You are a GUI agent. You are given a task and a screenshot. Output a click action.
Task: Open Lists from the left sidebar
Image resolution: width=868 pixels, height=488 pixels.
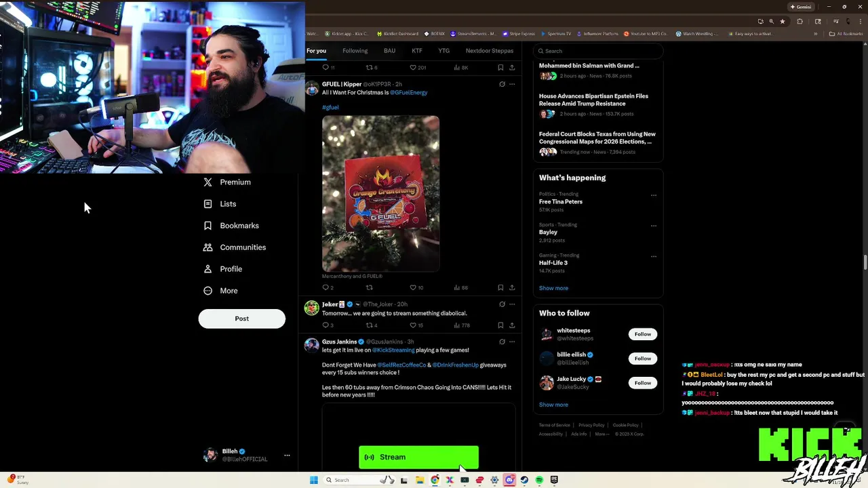coord(220,204)
